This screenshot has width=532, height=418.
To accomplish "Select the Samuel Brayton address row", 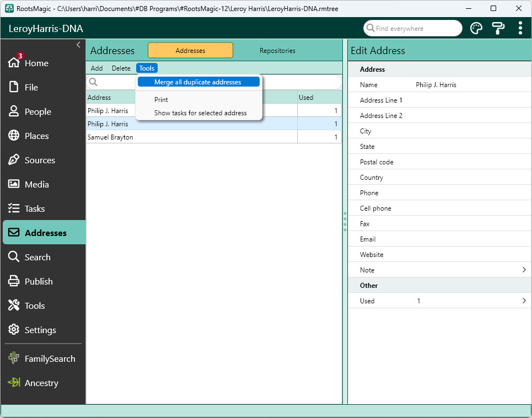I will pos(214,137).
